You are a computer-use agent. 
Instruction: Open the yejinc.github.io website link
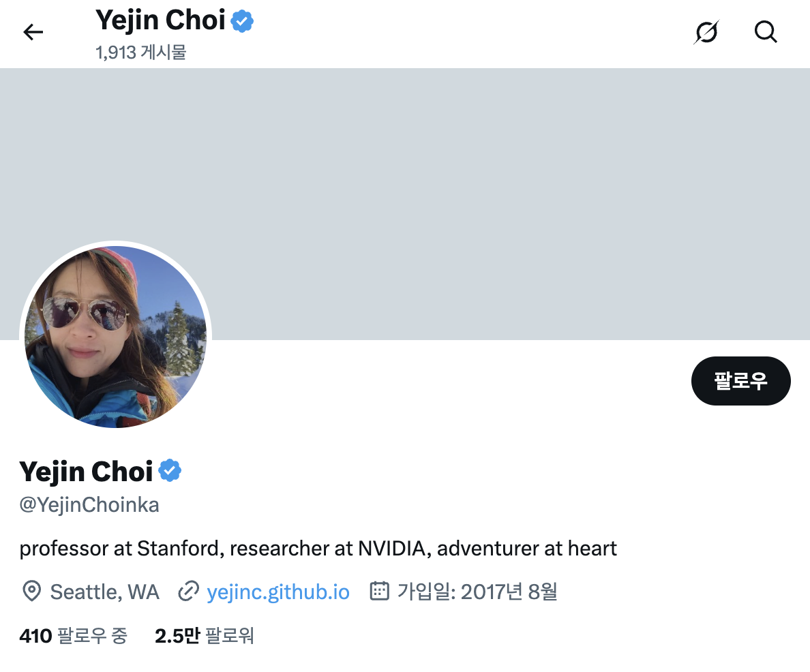click(278, 592)
